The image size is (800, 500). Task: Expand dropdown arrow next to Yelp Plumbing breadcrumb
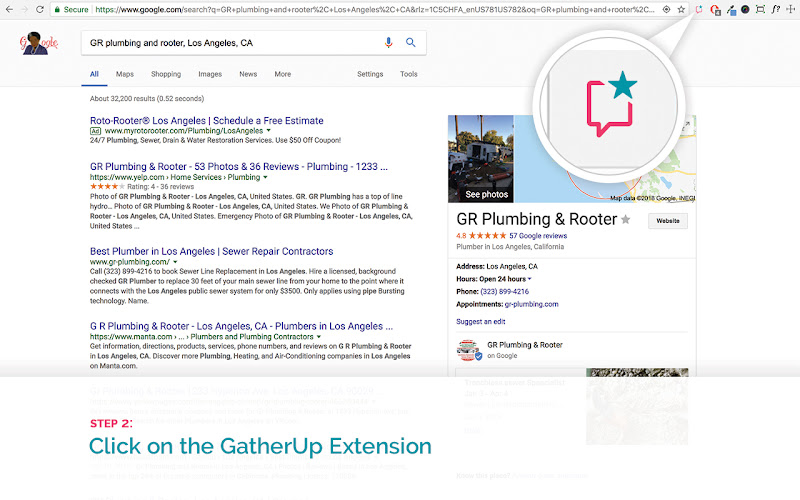click(265, 178)
